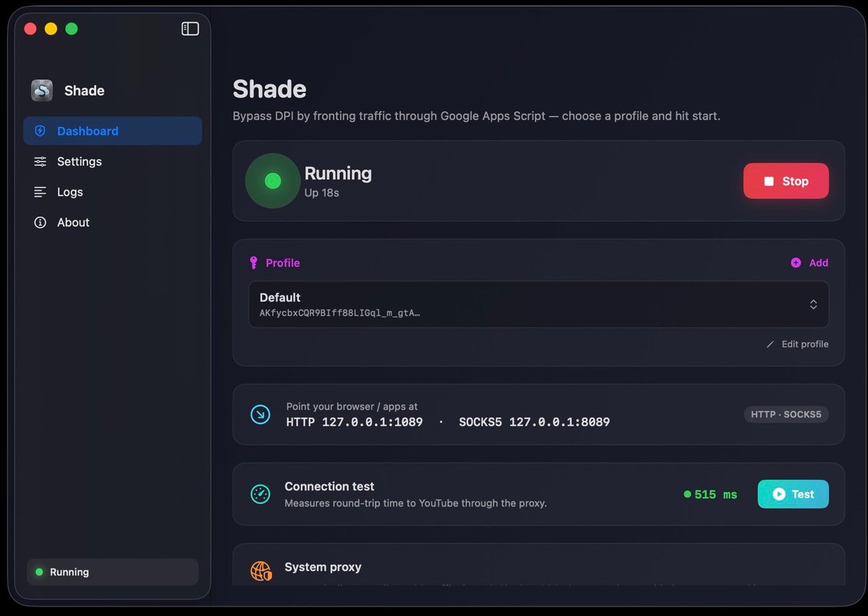Click the Running status pill in sidebar
This screenshot has width=868, height=616.
click(112, 572)
